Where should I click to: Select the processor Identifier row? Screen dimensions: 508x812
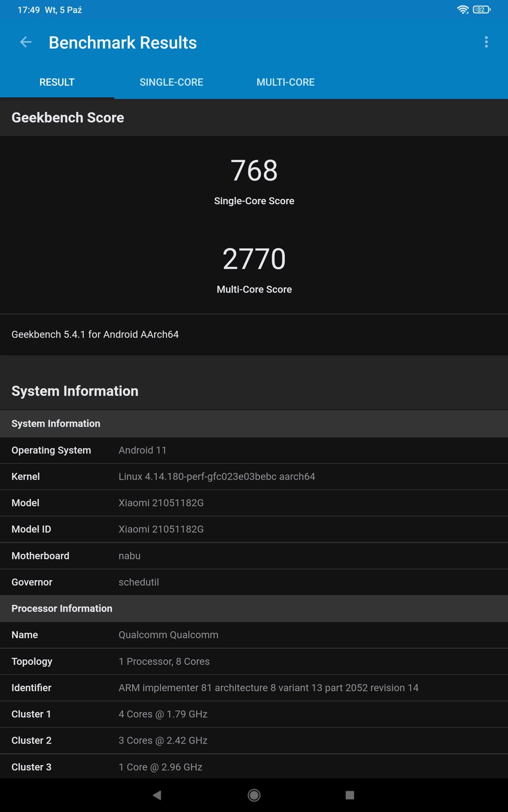click(254, 688)
